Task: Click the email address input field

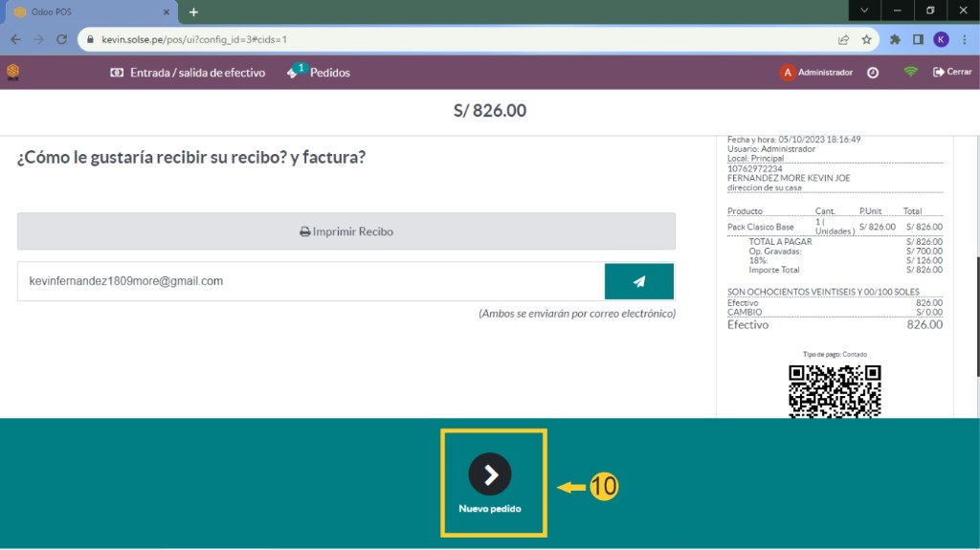Action: 310,282
